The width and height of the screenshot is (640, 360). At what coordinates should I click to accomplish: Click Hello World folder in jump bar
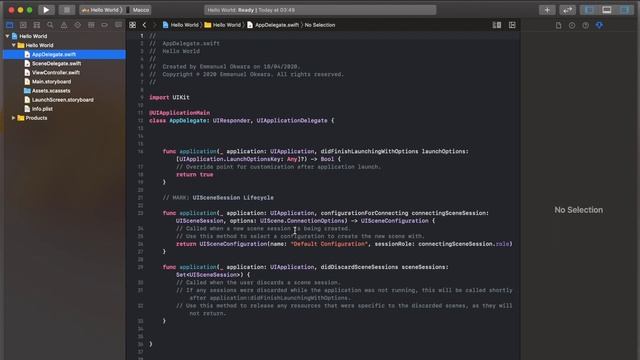point(223,25)
